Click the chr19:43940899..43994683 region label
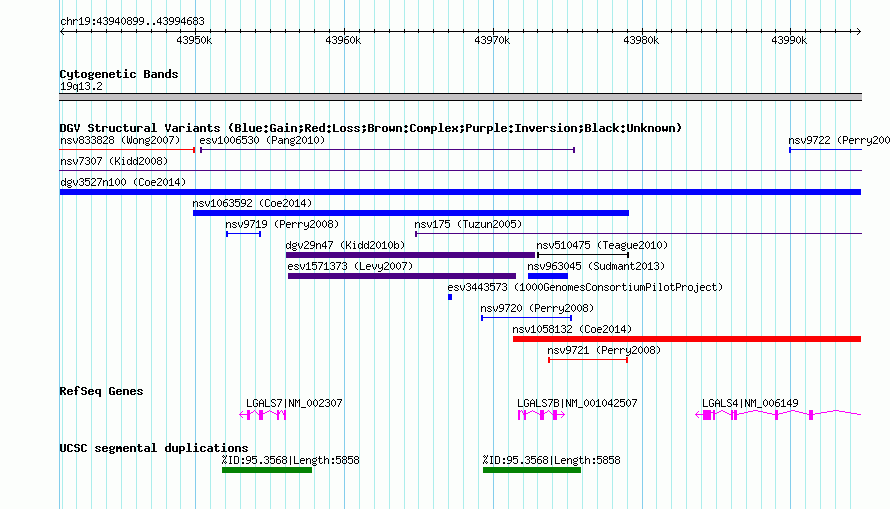The image size is (890, 509). click(132, 21)
